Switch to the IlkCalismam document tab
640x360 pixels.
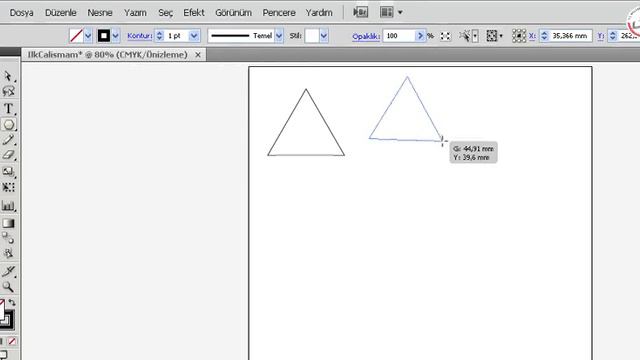(108, 55)
